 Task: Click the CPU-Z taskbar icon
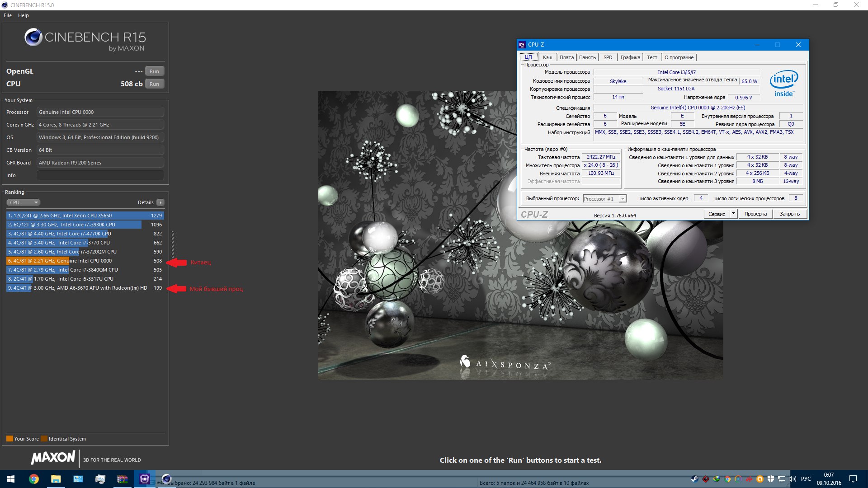144,479
